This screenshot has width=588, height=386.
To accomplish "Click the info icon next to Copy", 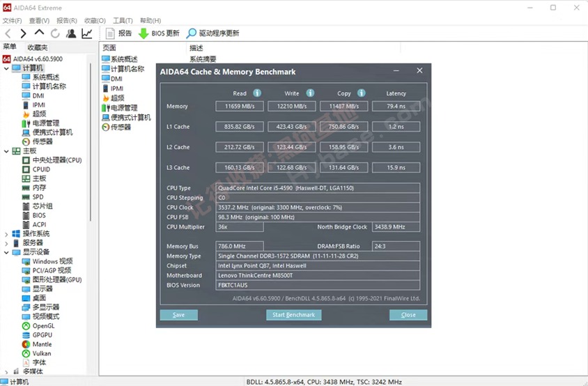I will point(362,93).
